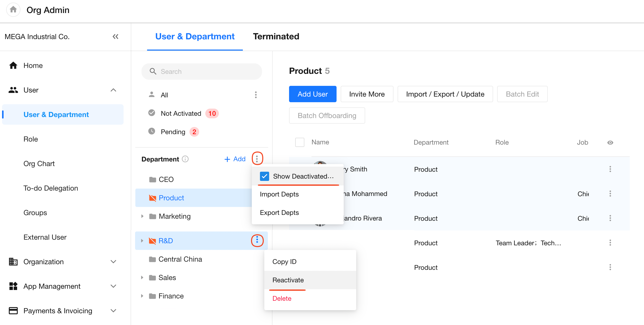Viewport: 644px width, 325px height.
Task: Select Export Depts in the menu
Action: pos(279,213)
